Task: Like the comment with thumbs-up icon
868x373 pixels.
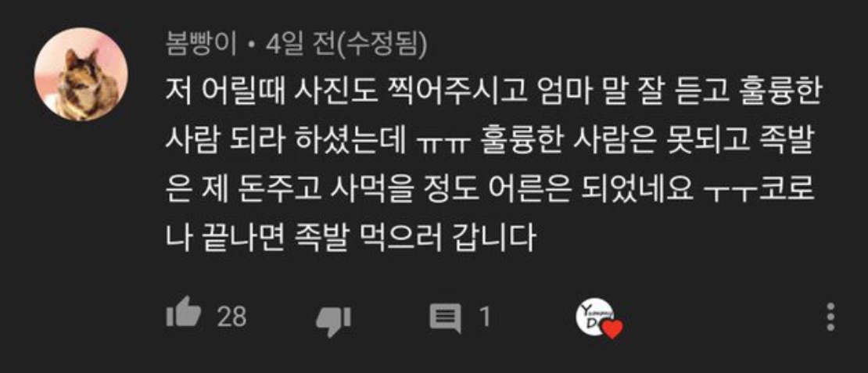Action: click(x=183, y=316)
